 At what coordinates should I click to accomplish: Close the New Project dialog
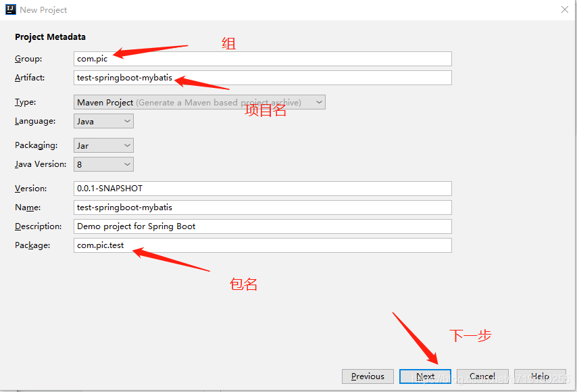pyautogui.click(x=564, y=9)
